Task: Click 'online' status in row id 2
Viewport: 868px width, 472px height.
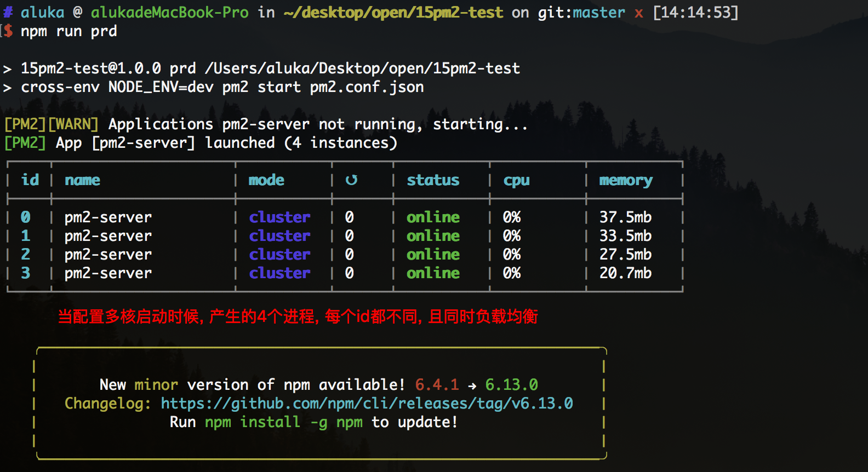Action: [x=433, y=255]
